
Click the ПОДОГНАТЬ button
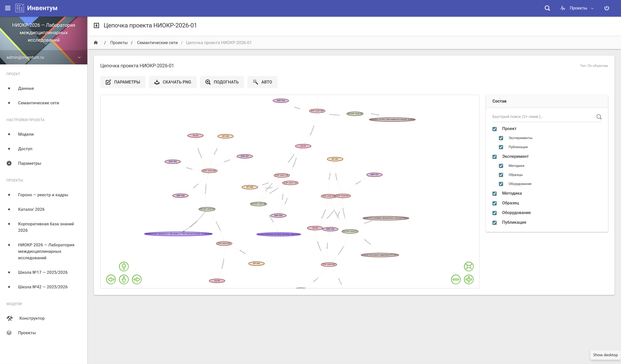(222, 82)
